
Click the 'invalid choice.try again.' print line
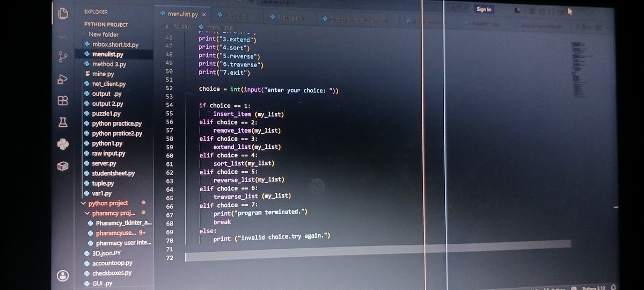272,236
